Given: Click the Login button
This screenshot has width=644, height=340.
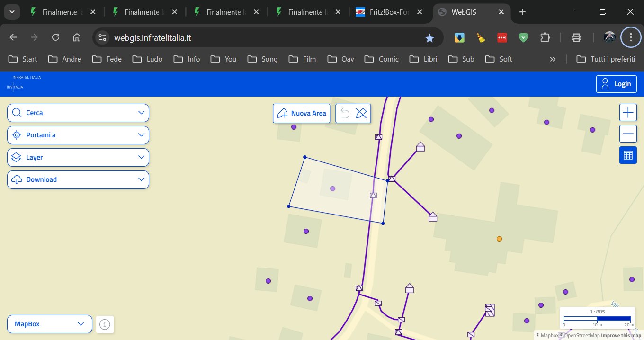Looking at the screenshot, I should click(x=616, y=84).
